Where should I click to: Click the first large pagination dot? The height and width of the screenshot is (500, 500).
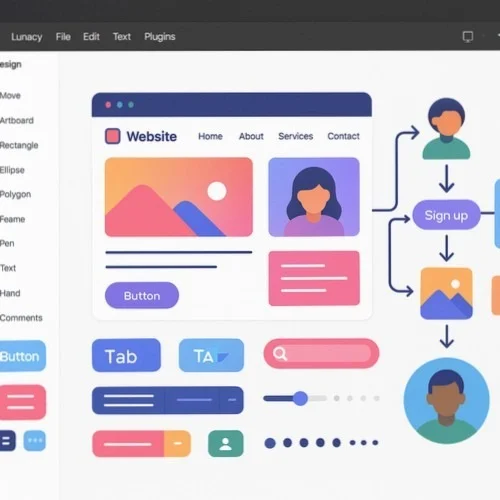pyautogui.click(x=270, y=443)
